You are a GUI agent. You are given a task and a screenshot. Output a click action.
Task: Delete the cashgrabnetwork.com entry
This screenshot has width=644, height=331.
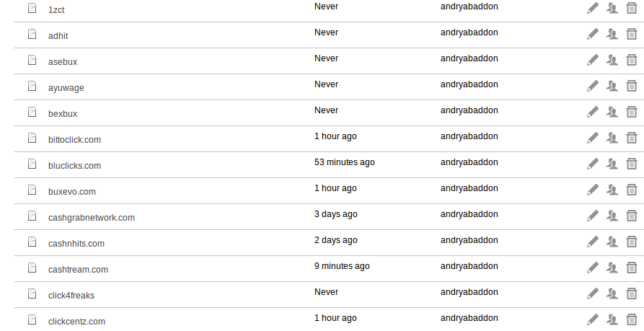pyautogui.click(x=632, y=216)
